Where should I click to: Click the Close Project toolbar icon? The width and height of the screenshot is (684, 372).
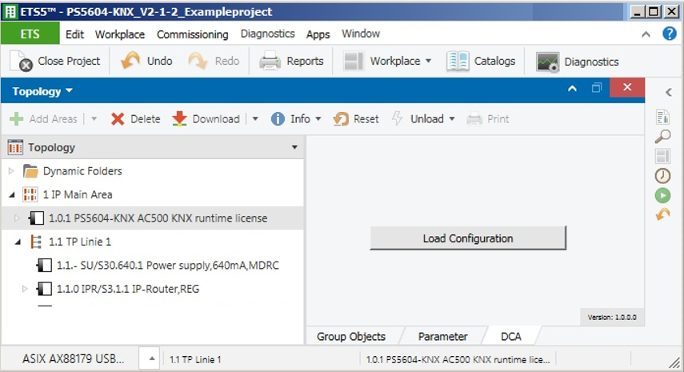click(21, 61)
